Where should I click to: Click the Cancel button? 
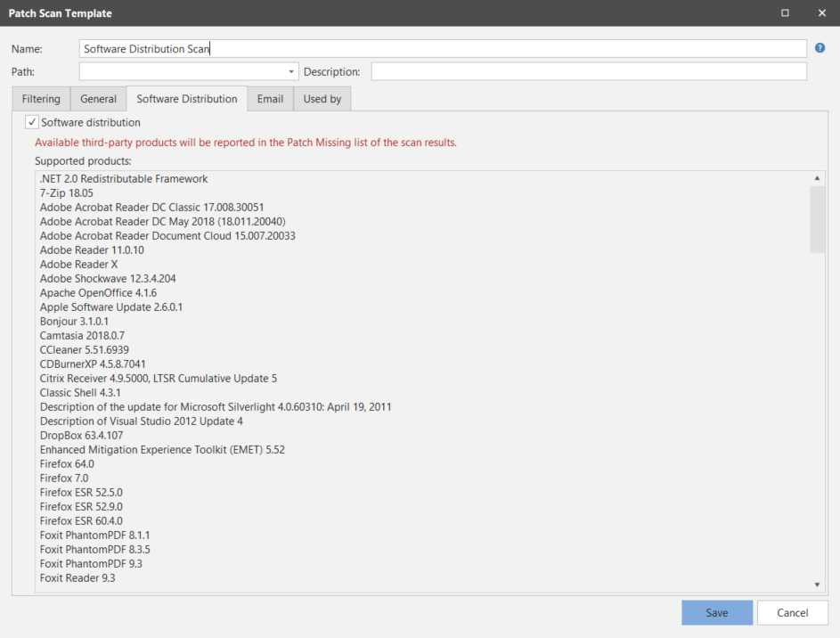(792, 612)
